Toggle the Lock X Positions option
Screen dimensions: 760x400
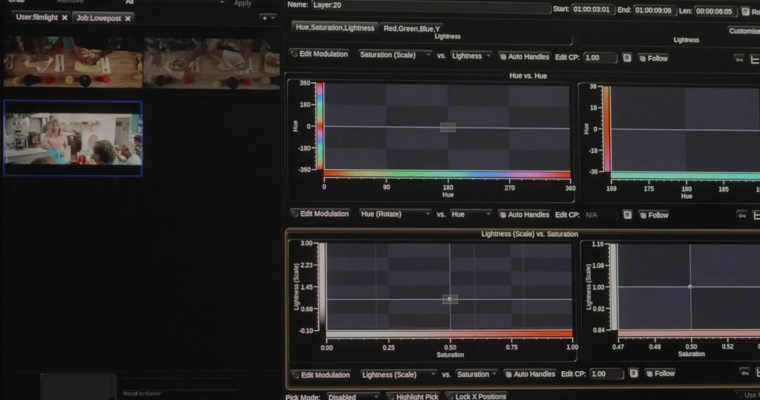click(x=476, y=397)
